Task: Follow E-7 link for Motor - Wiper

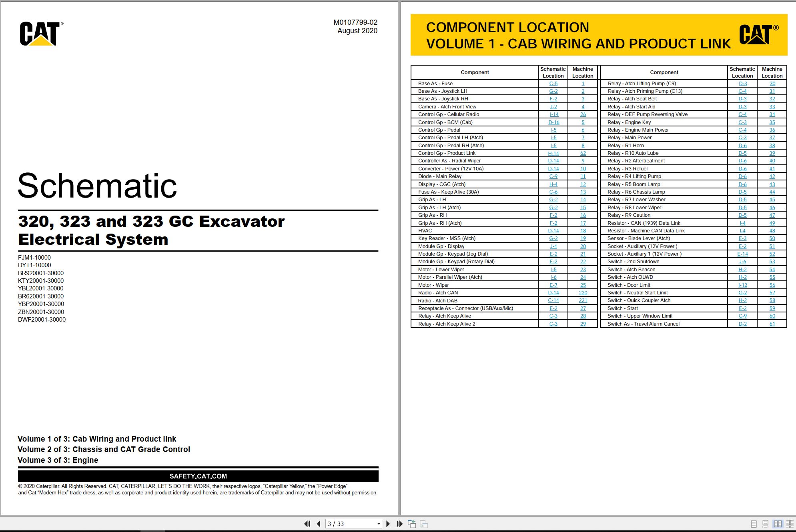Action: (x=553, y=285)
